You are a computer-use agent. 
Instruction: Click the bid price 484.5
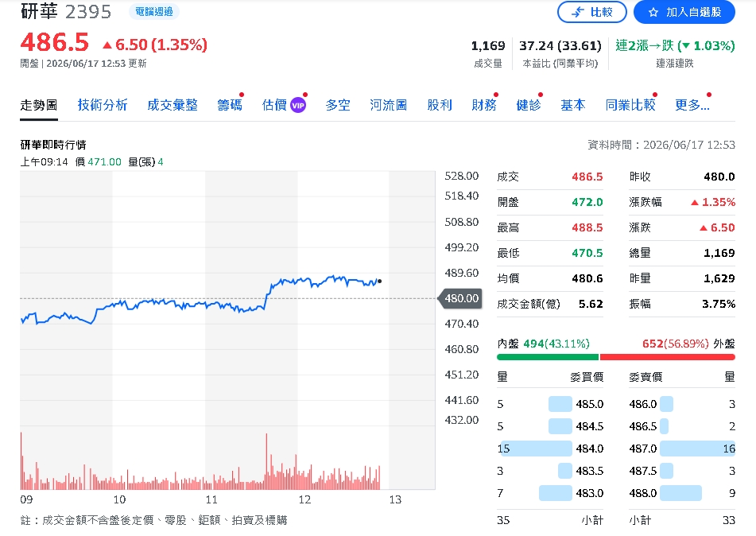(x=590, y=426)
